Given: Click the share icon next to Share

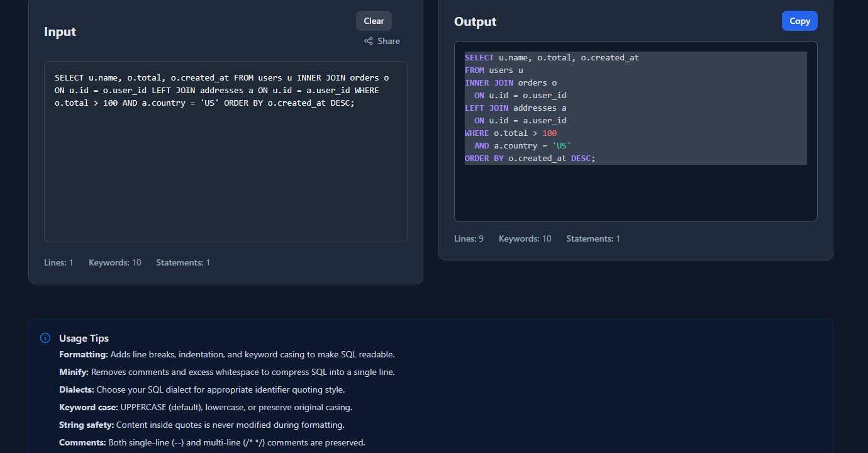Looking at the screenshot, I should tap(369, 41).
